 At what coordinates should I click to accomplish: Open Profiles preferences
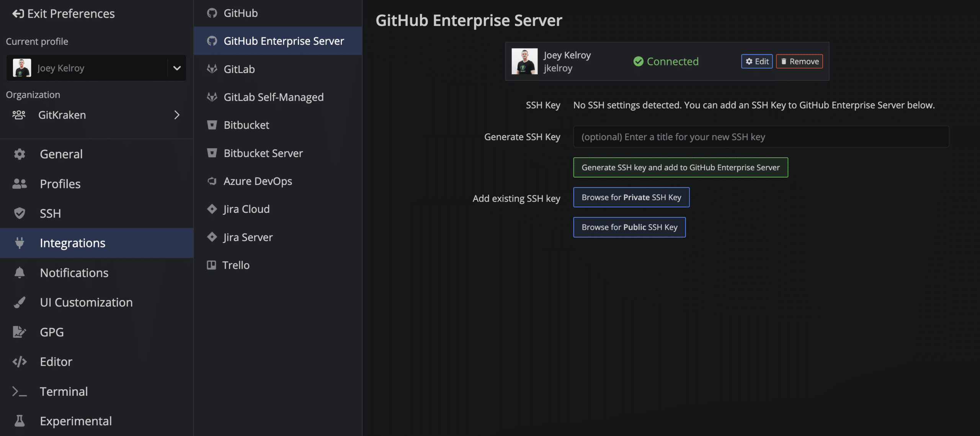[x=96, y=184]
